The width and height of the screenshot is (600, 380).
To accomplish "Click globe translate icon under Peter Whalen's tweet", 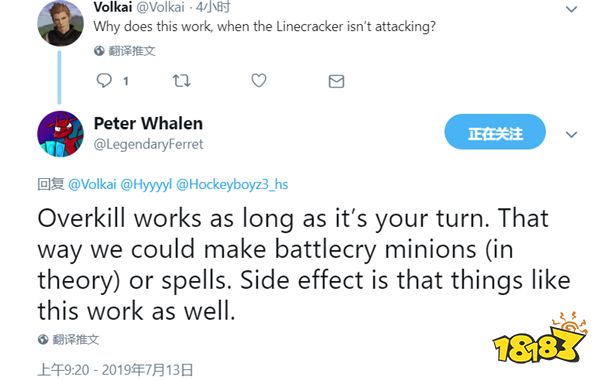I will [x=43, y=339].
